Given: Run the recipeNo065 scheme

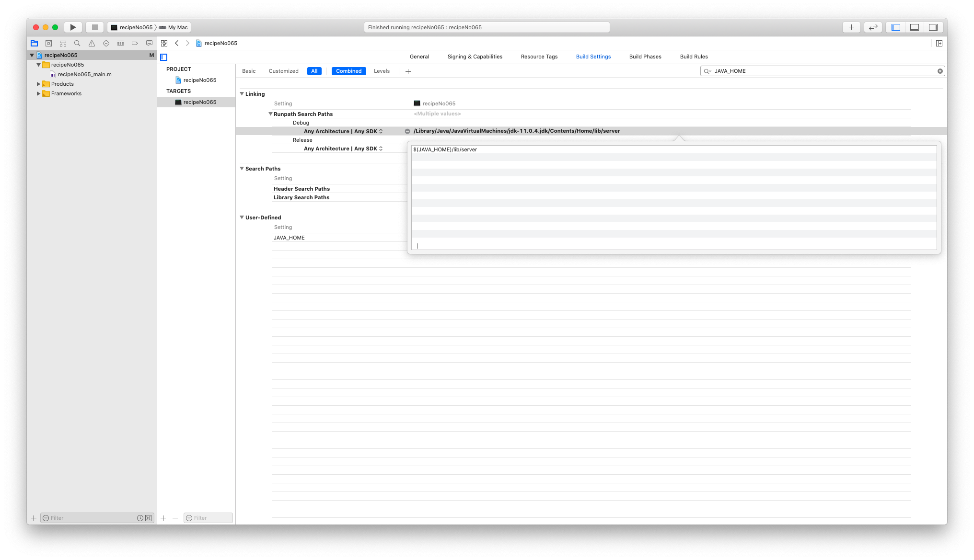Looking at the screenshot, I should [x=73, y=27].
